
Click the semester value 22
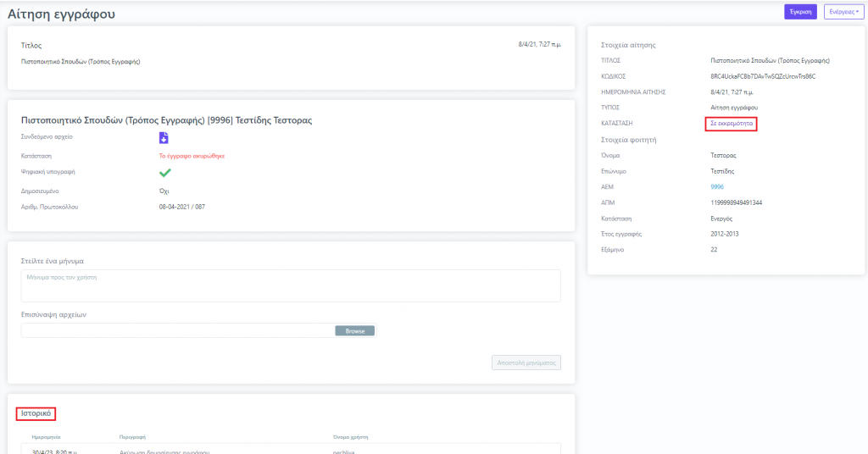tap(714, 249)
